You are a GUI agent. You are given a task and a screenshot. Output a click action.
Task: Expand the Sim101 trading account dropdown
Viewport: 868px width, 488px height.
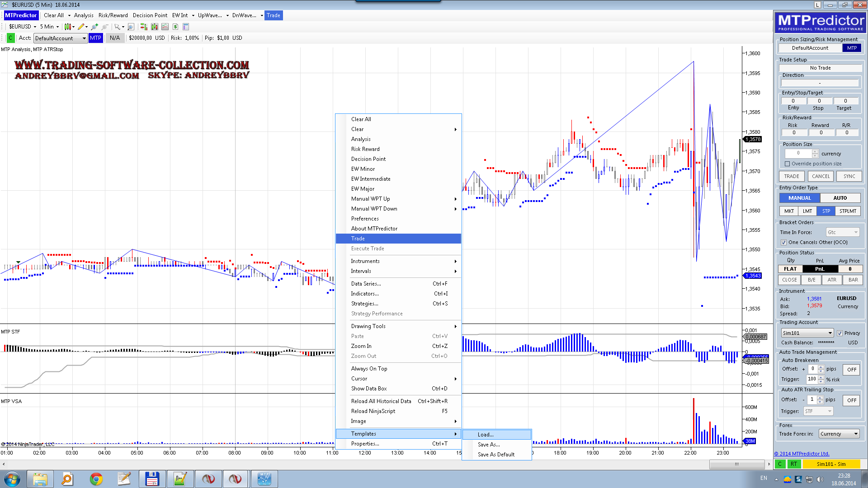click(x=830, y=333)
